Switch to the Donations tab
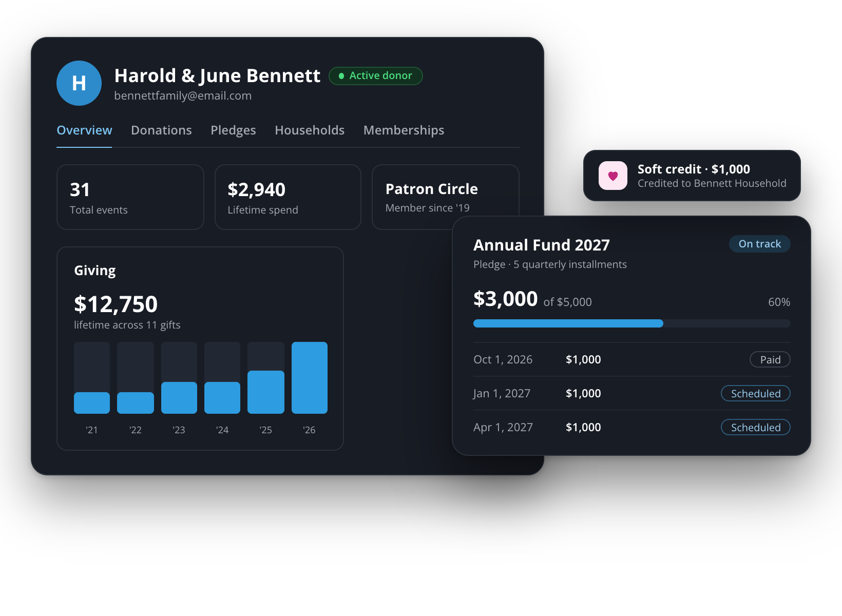Image resolution: width=842 pixels, height=616 pixels. 161,130
